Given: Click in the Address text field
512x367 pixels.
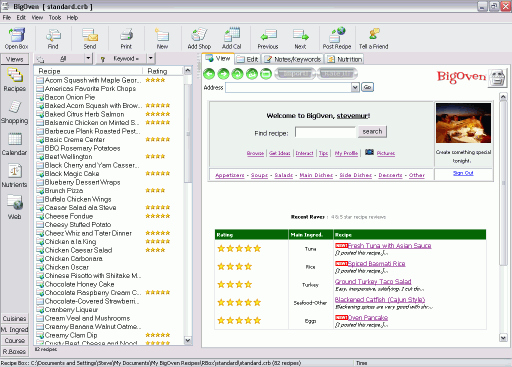Looking at the screenshot, I should (289, 87).
